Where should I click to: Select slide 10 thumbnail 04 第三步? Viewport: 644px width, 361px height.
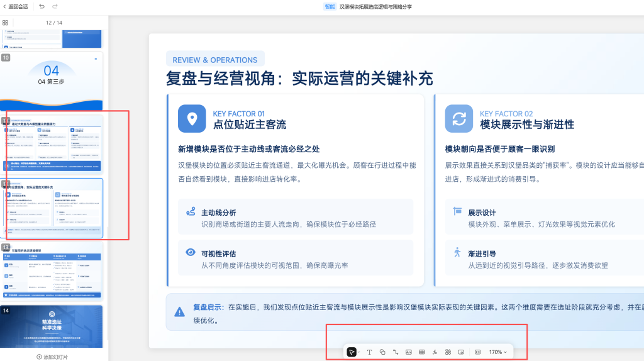tap(52, 81)
